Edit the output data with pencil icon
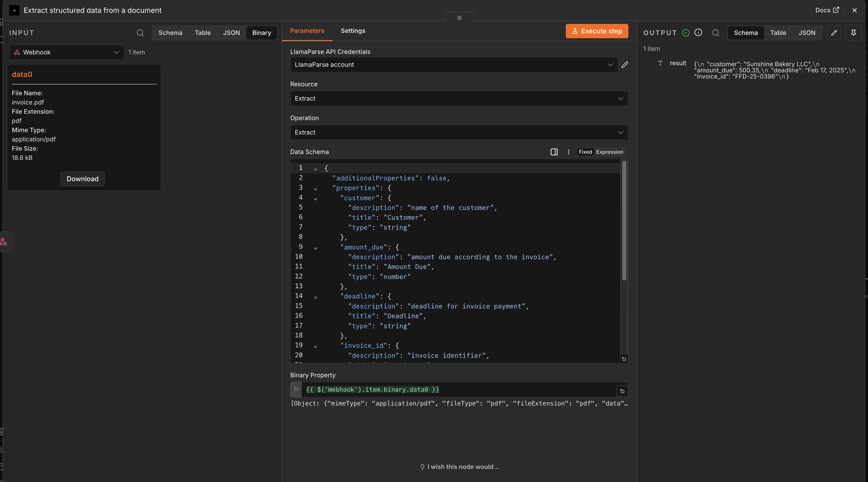 [834, 33]
